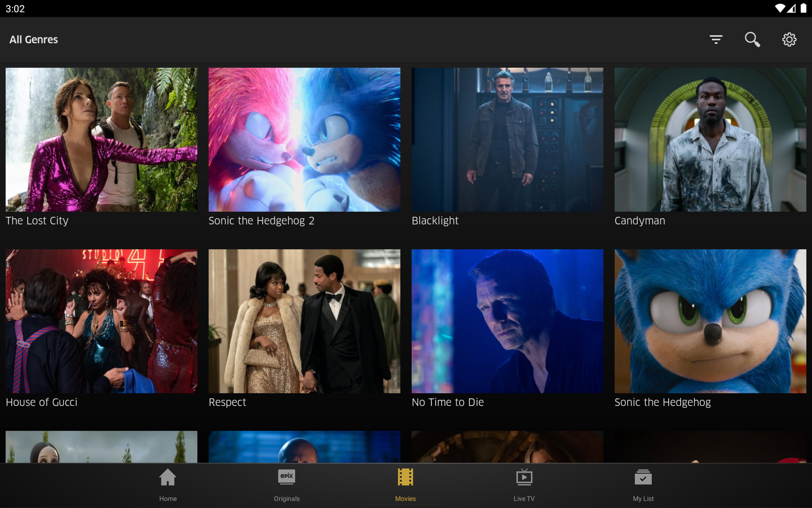Go to the My List tab label
The height and width of the screenshot is (508, 812).
(643, 499)
